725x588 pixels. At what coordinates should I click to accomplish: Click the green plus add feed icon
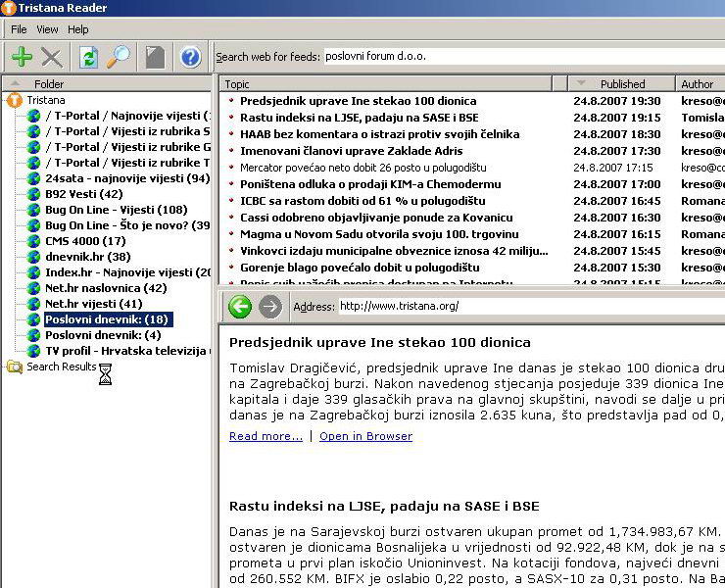click(x=22, y=57)
